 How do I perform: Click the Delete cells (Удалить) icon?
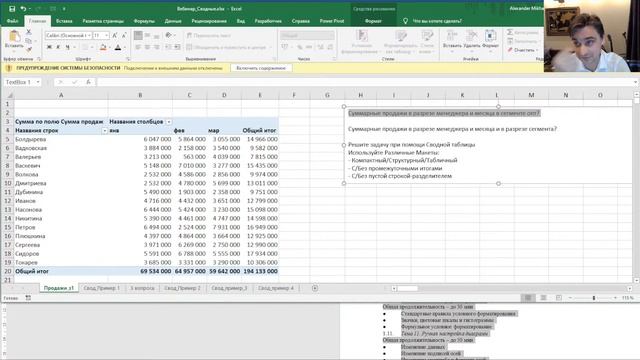coord(471,36)
